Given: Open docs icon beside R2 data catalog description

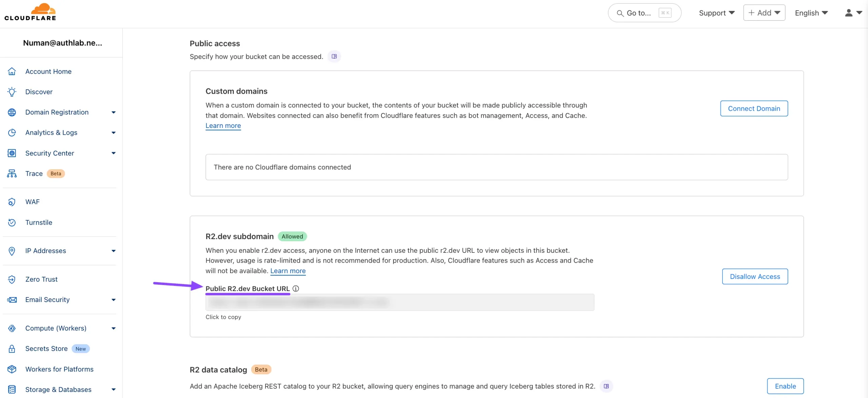Looking at the screenshot, I should (x=606, y=386).
